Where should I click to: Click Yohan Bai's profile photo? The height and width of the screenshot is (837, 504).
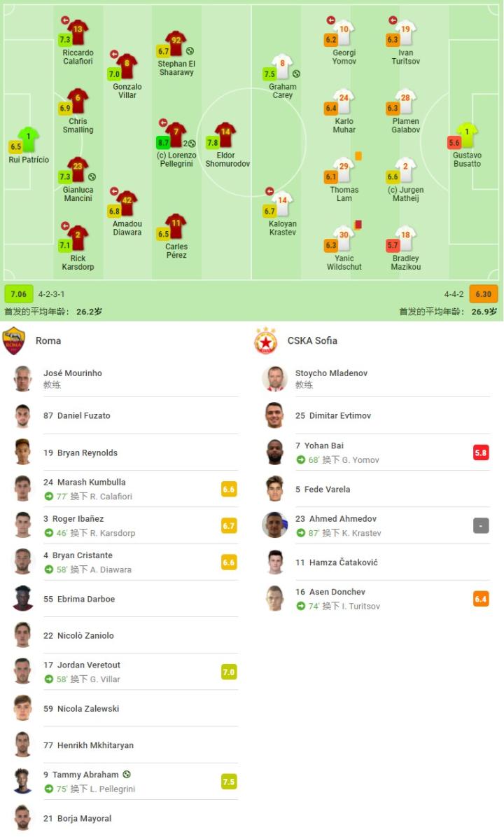point(275,452)
